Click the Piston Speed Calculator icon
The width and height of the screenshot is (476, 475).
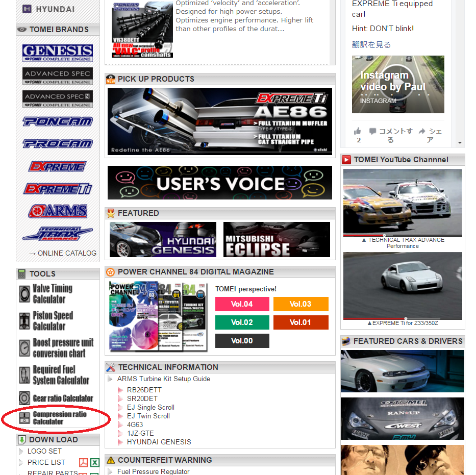click(24, 321)
